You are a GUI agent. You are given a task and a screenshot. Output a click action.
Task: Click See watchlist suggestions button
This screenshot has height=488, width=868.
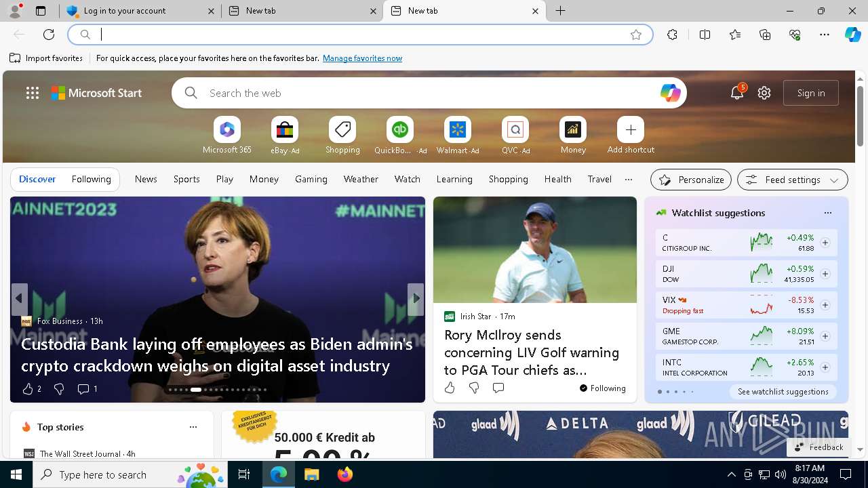point(783,392)
